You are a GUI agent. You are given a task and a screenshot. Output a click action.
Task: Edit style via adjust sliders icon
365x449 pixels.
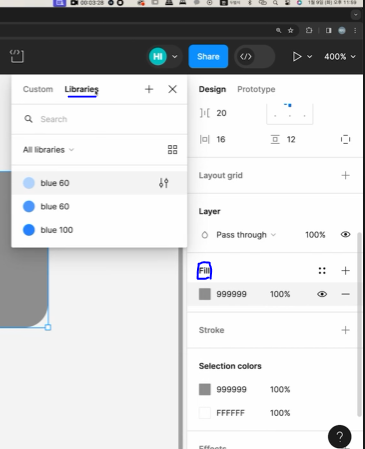point(164,183)
